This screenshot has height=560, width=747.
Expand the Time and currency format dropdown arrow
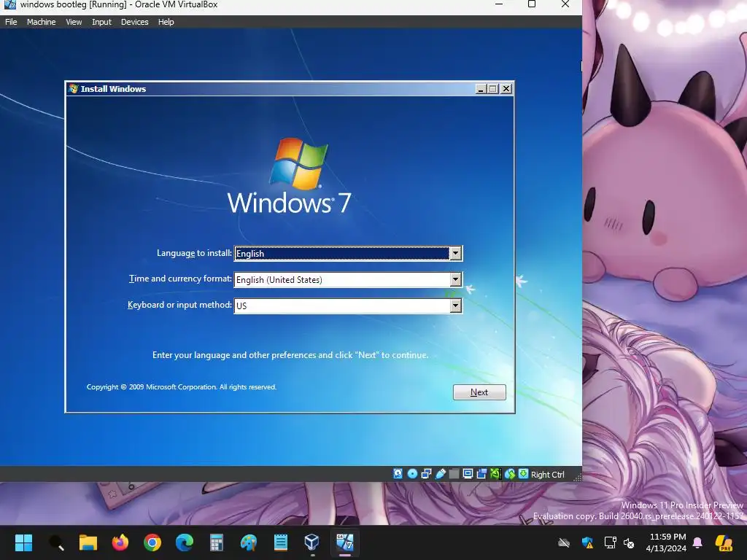pos(455,279)
